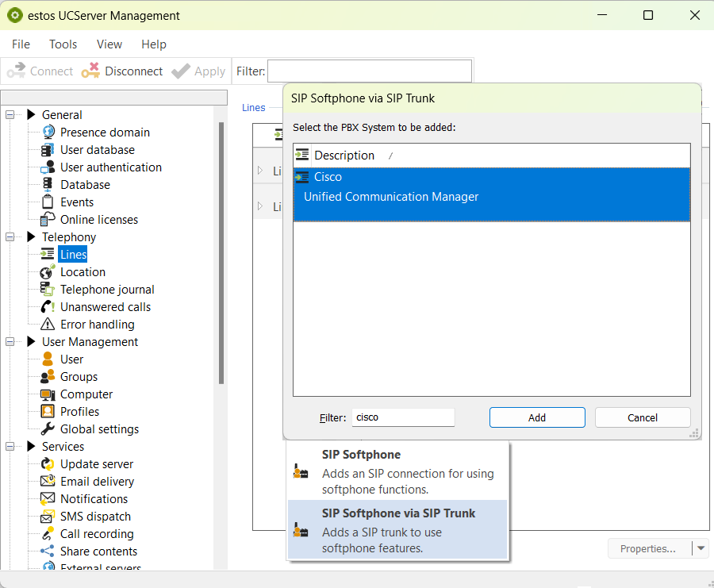Click the Unanswered calls phone icon

tap(48, 307)
